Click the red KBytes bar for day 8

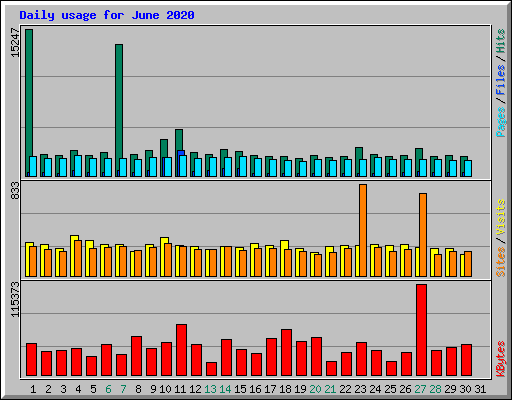[x=136, y=356]
